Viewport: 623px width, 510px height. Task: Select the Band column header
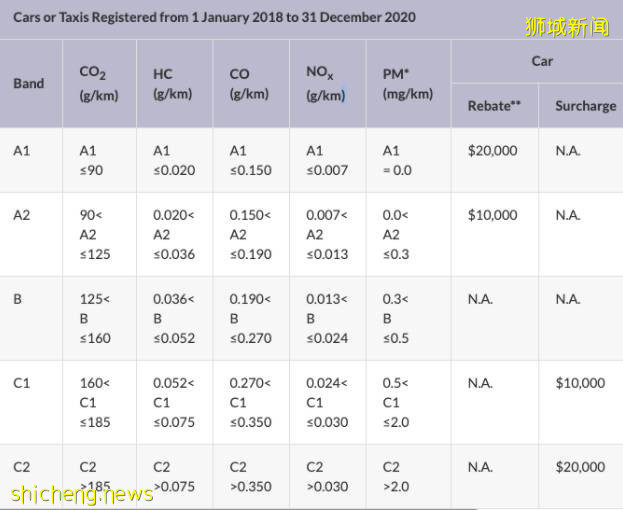29,83
